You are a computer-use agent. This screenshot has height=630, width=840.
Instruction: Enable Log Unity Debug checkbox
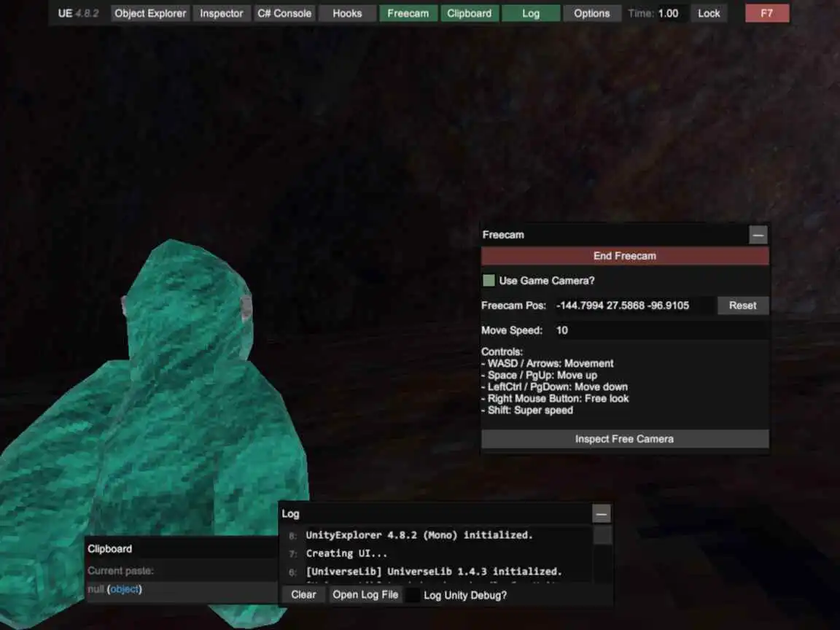coord(413,595)
